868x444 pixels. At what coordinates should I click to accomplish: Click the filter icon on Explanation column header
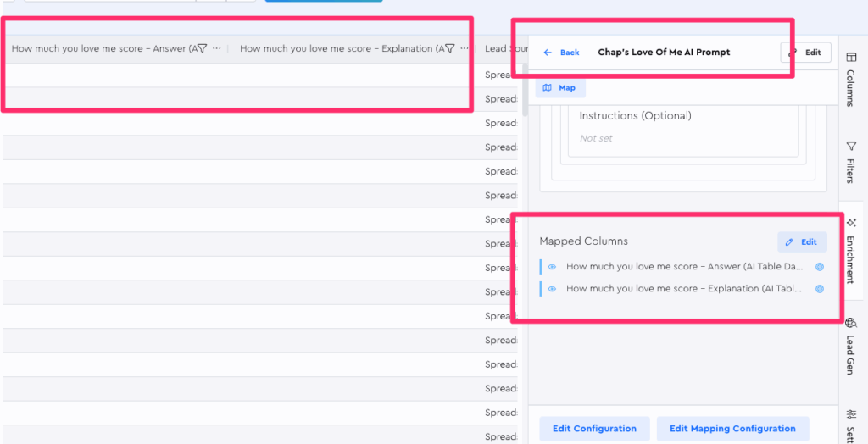(x=449, y=49)
